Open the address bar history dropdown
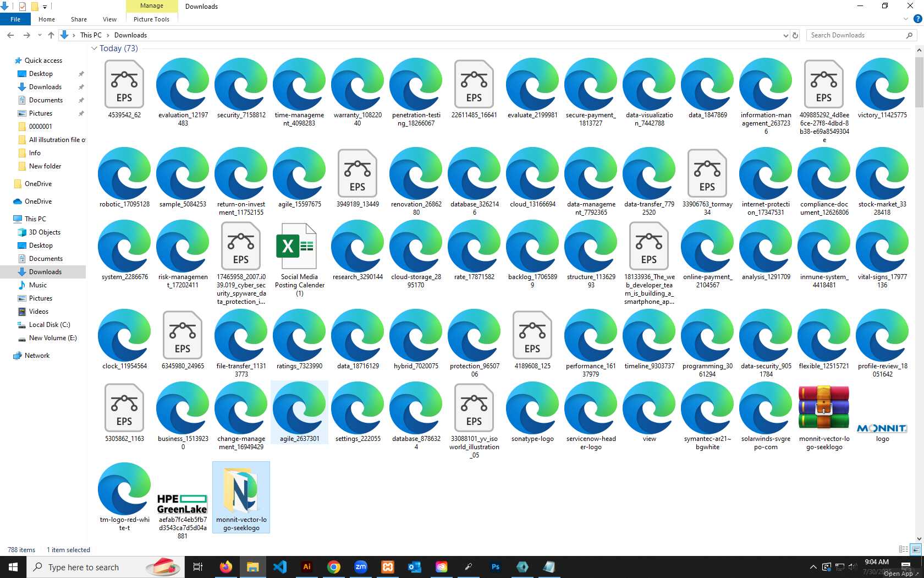Screen dimensions: 924x578 pyautogui.click(x=785, y=35)
